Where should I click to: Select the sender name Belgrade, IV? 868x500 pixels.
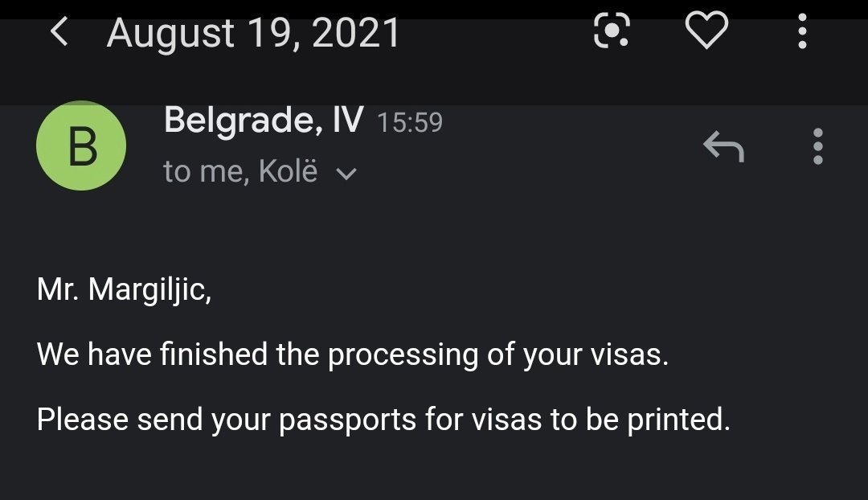tap(264, 120)
